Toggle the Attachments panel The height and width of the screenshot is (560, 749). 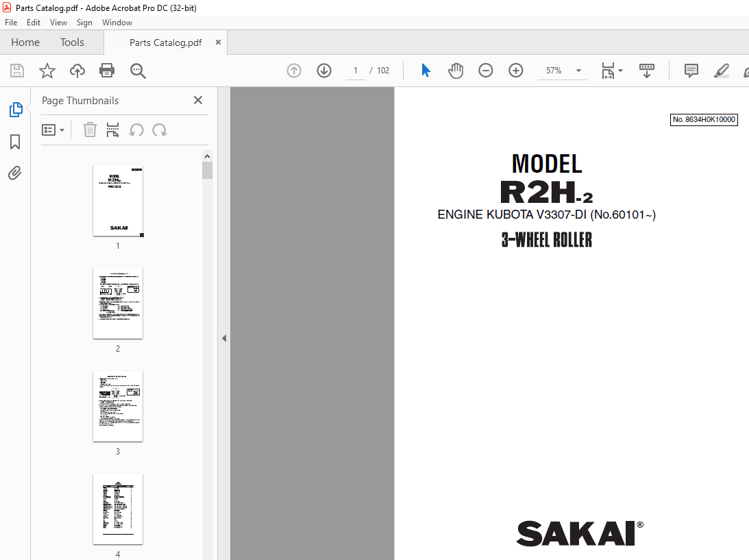pyautogui.click(x=14, y=173)
